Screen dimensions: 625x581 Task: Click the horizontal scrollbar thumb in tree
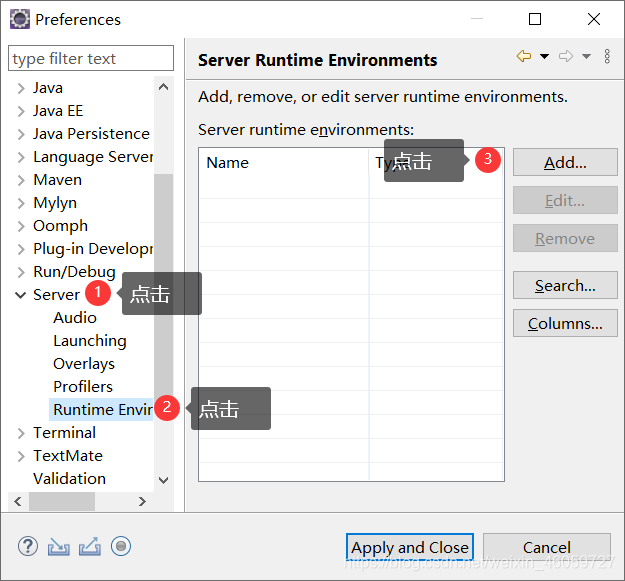click(62, 501)
